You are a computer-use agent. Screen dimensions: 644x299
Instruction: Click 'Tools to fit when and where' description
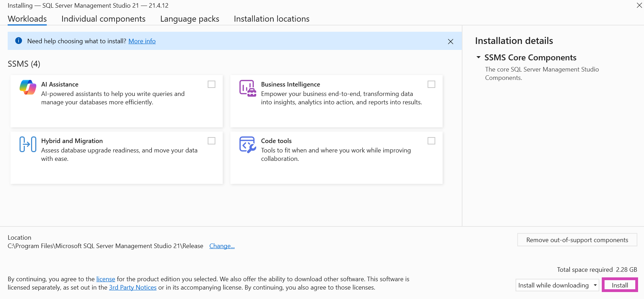[x=336, y=155]
